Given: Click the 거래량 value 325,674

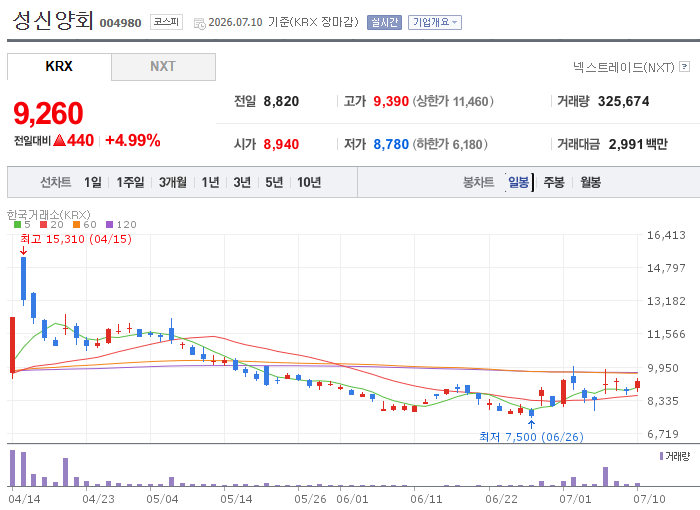Looking at the screenshot, I should point(624,101).
